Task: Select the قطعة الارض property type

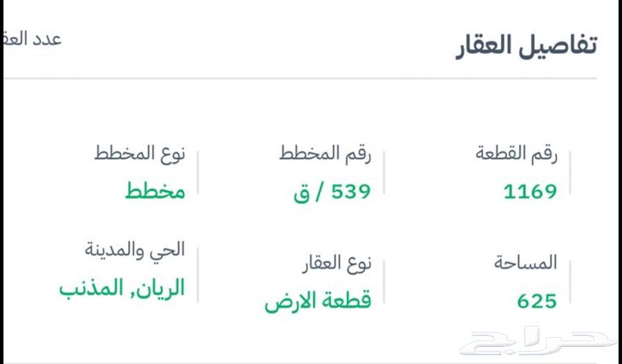Action: (x=318, y=300)
